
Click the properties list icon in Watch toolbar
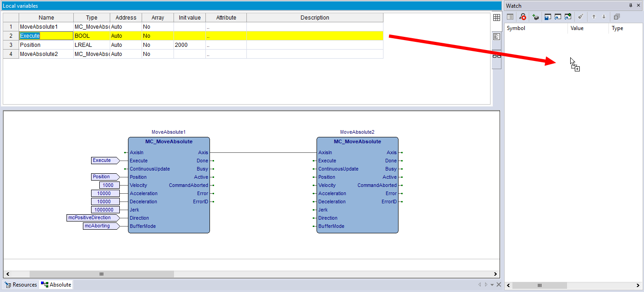(x=510, y=17)
